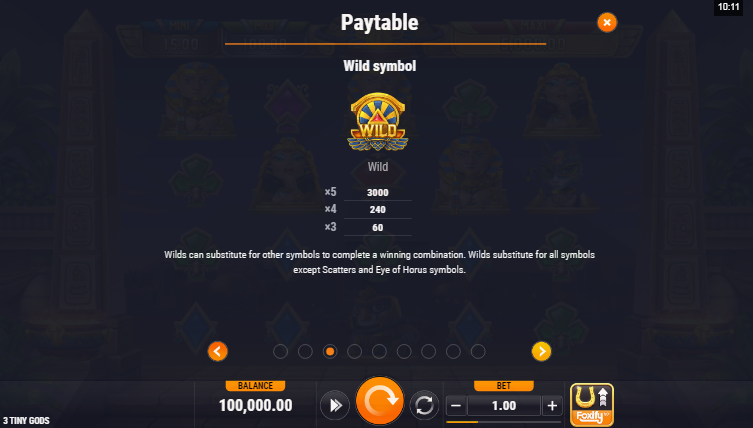The image size is (753, 428).
Task: Click the bet level slider bar
Action: click(x=503, y=422)
